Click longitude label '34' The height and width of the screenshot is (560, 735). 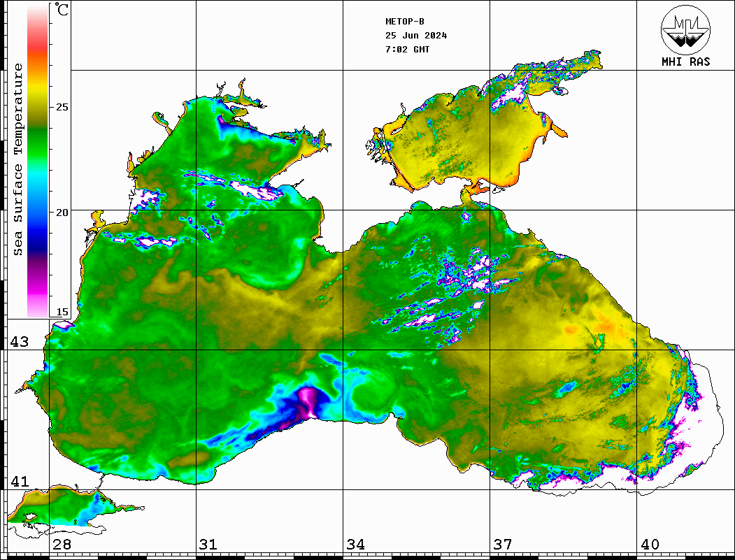click(355, 545)
